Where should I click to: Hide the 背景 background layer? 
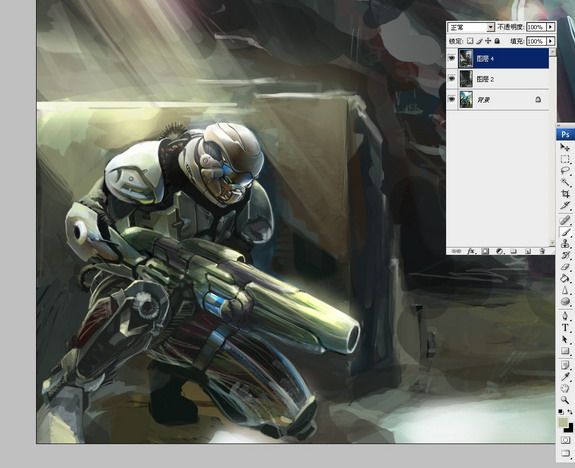[452, 99]
